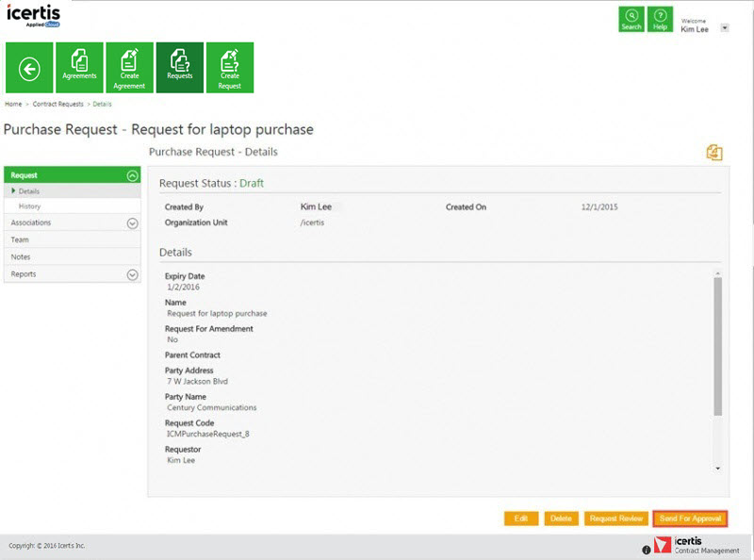Open the Help icon
Viewport: 754px width, 560px height.
pos(661,20)
